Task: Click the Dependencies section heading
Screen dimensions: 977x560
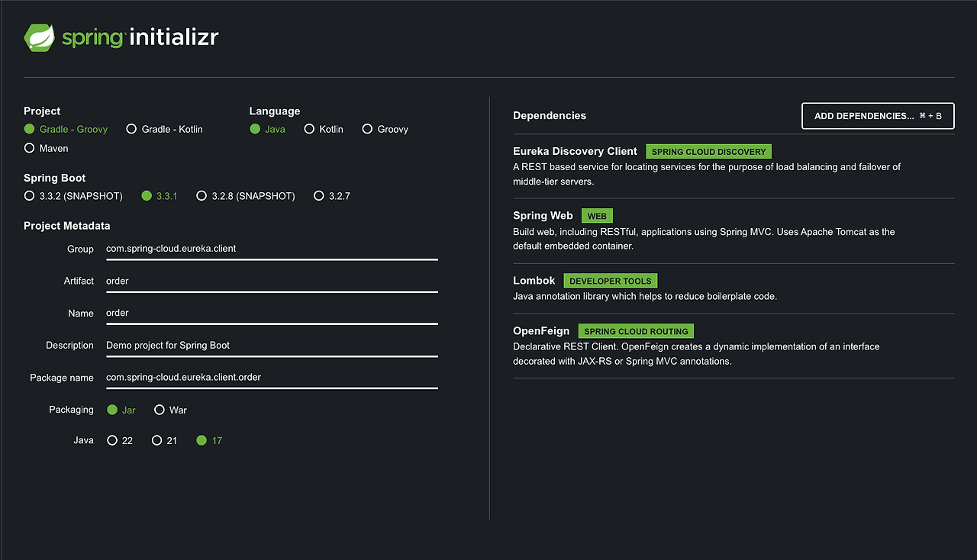Action: (x=550, y=116)
